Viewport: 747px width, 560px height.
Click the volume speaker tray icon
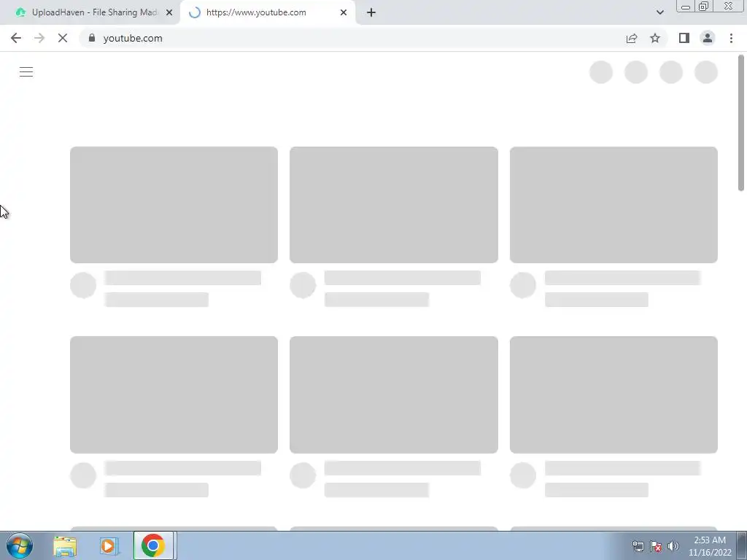[673, 547]
